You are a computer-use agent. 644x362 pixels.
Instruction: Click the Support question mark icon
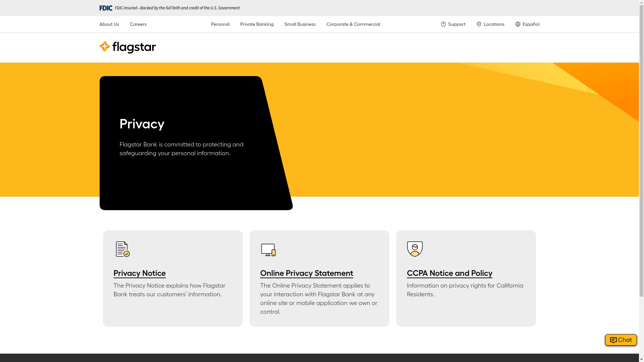(443, 24)
